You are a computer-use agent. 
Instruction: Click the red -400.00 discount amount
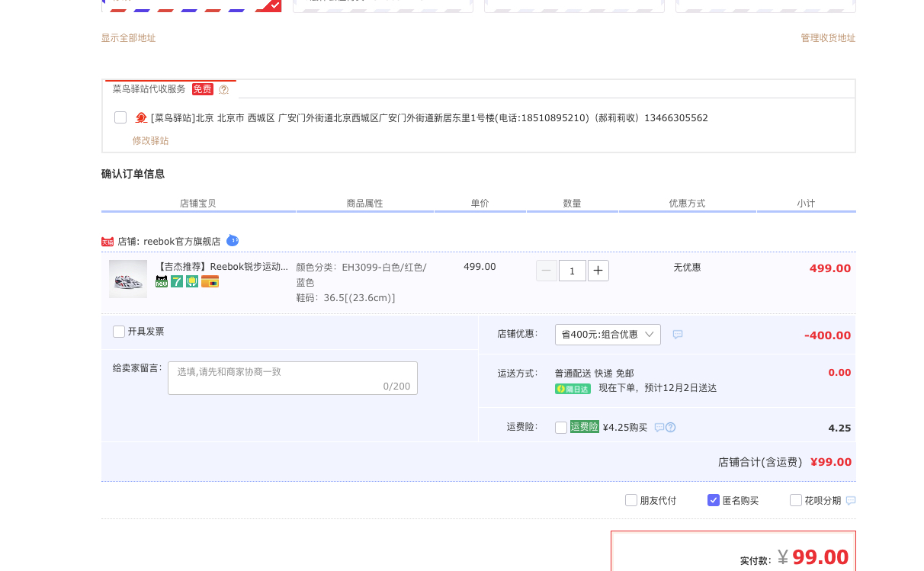click(827, 335)
